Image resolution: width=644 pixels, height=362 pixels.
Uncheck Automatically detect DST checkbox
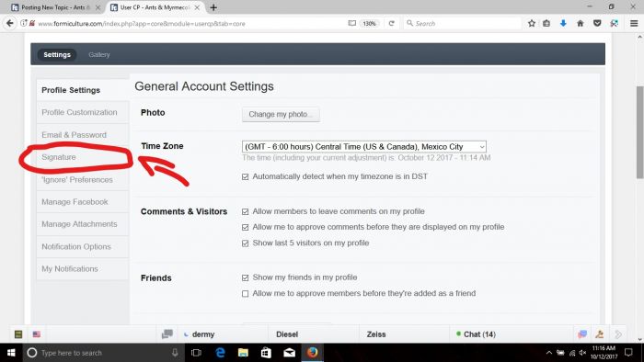246,176
